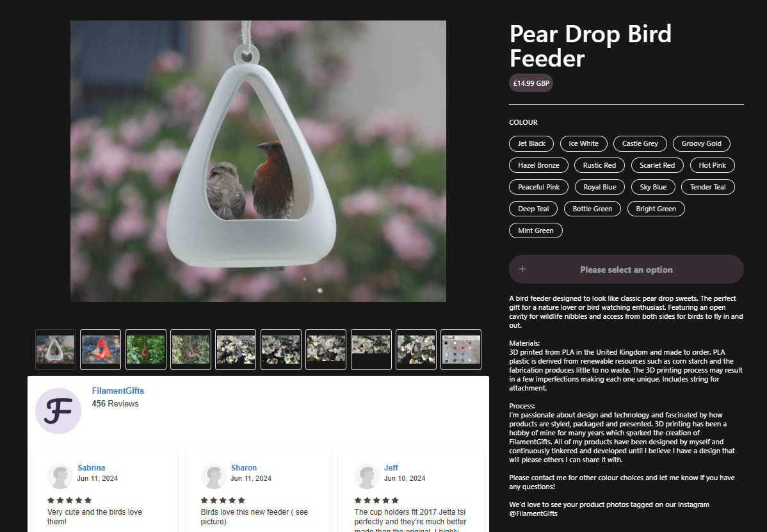Open the Please select an option dropdown
This screenshot has height=532, width=767.
tap(626, 269)
